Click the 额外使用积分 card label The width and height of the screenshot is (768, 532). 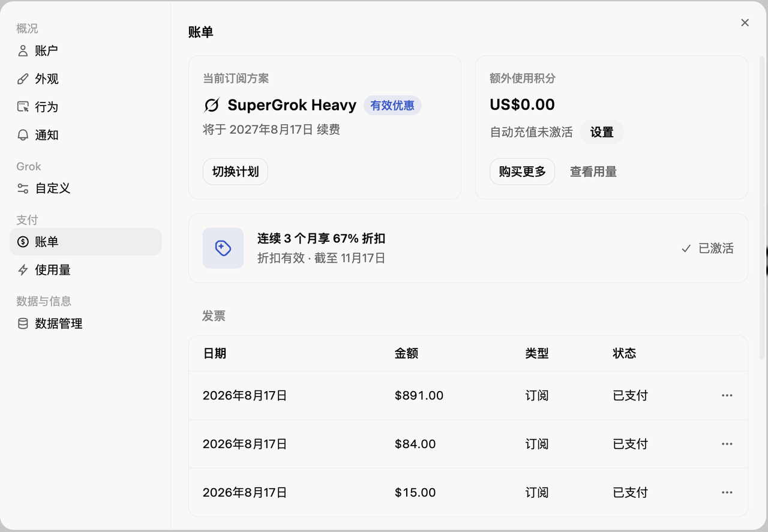pyautogui.click(x=523, y=79)
